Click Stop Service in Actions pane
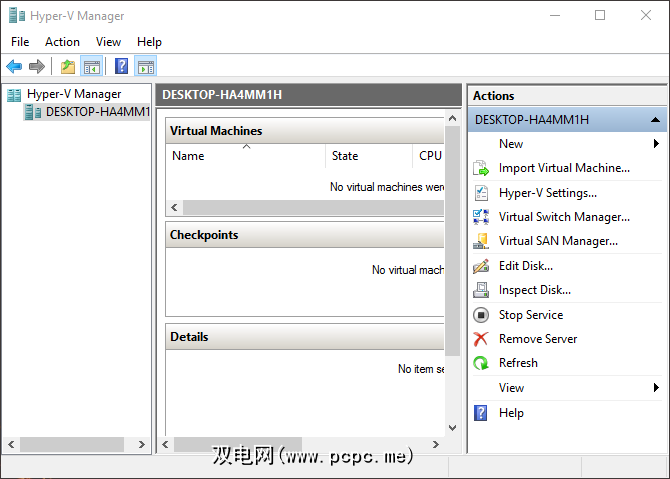The image size is (670, 479). pos(530,315)
